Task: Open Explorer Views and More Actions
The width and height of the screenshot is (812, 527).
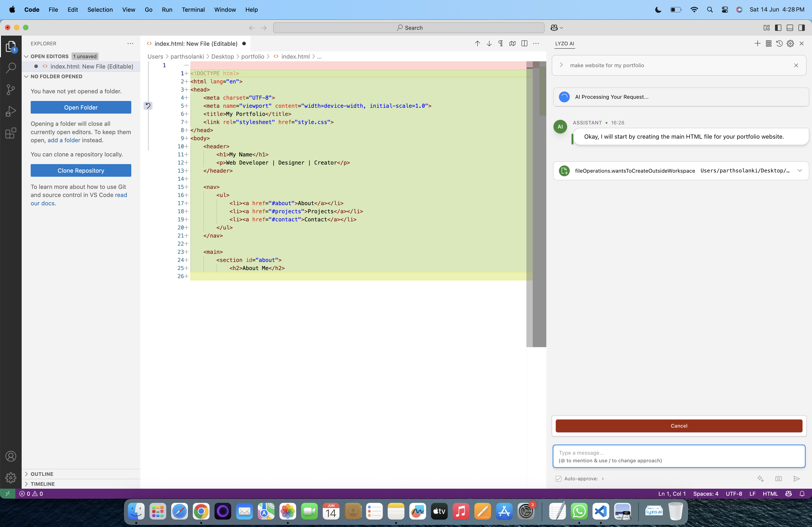Action: (130, 44)
